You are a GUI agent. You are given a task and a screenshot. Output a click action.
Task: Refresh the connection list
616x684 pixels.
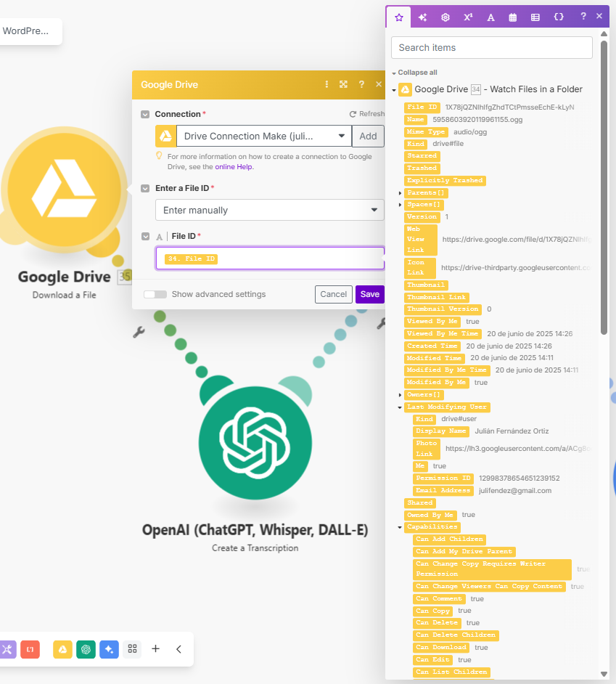(x=367, y=114)
